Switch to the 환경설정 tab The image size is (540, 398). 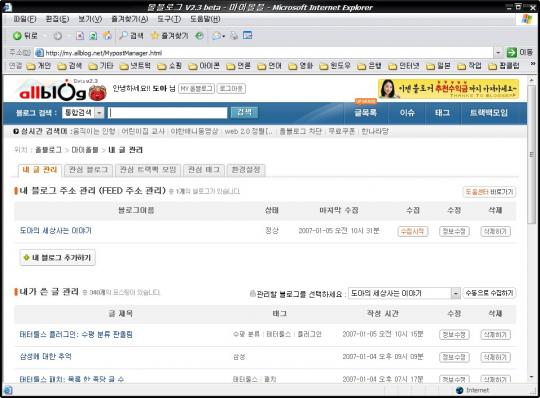point(246,170)
